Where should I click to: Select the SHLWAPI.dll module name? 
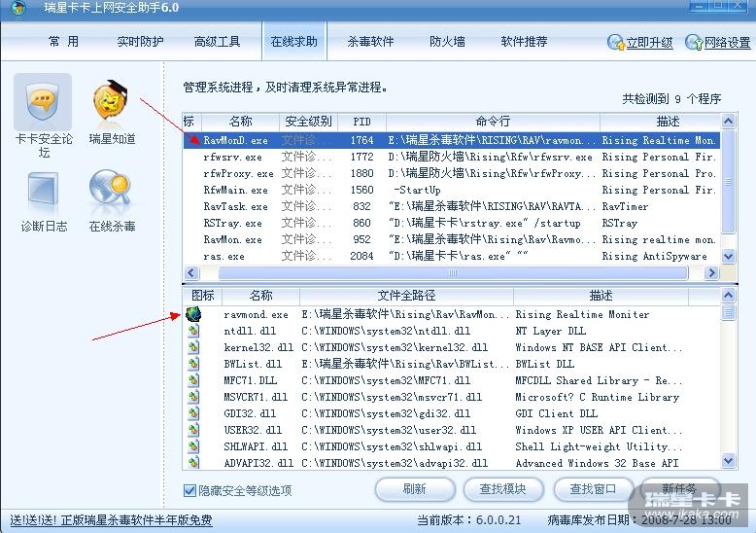point(256,446)
